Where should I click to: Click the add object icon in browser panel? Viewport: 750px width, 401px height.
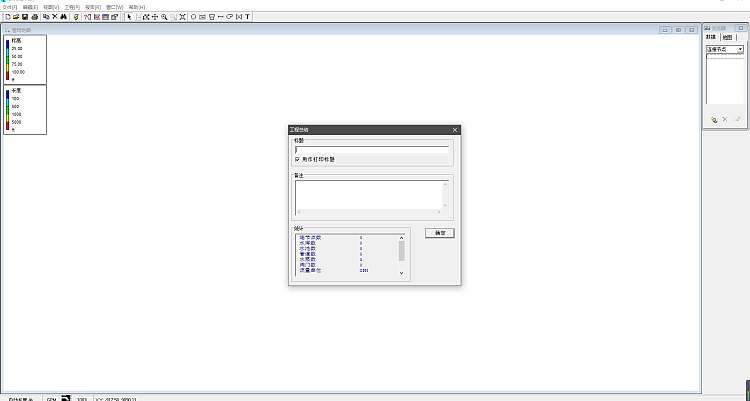point(713,119)
